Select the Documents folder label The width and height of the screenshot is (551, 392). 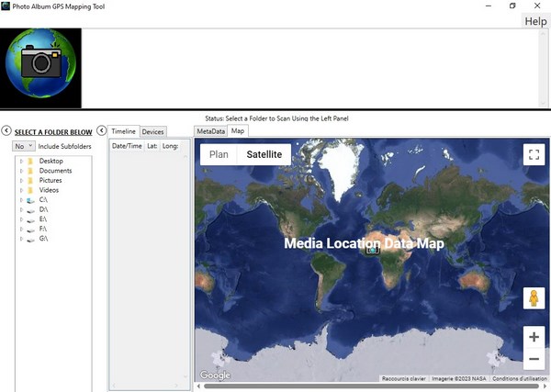(x=55, y=171)
